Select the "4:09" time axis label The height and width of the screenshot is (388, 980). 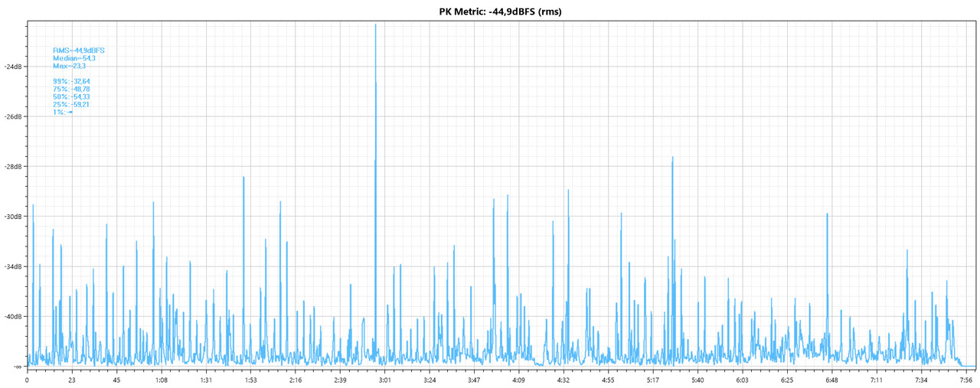tap(518, 380)
